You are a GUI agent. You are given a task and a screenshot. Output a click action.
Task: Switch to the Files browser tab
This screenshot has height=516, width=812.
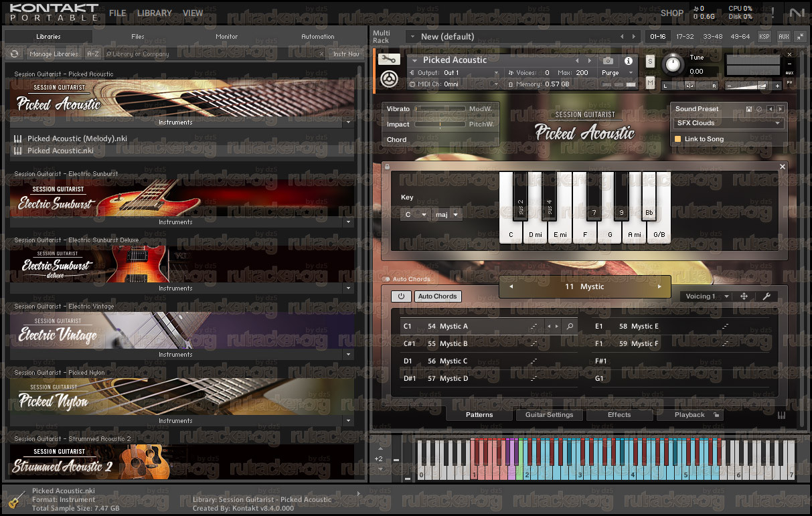[x=137, y=37]
